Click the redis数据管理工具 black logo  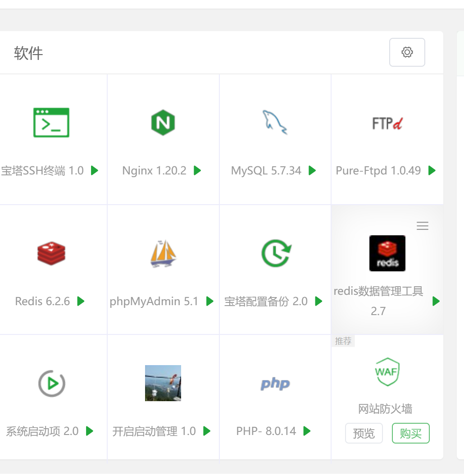pos(387,253)
